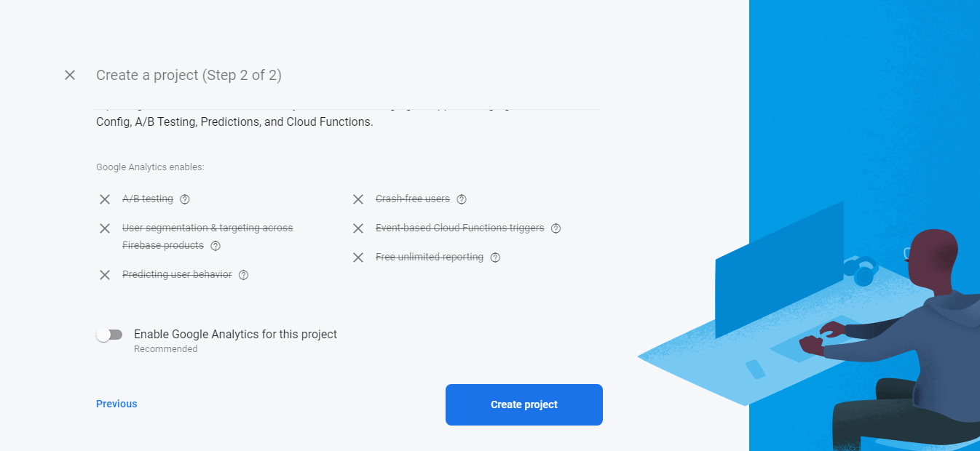Screen dimensions: 980x451
Task: Click X mark beside Free unlimited reporting
Action: pyautogui.click(x=358, y=258)
